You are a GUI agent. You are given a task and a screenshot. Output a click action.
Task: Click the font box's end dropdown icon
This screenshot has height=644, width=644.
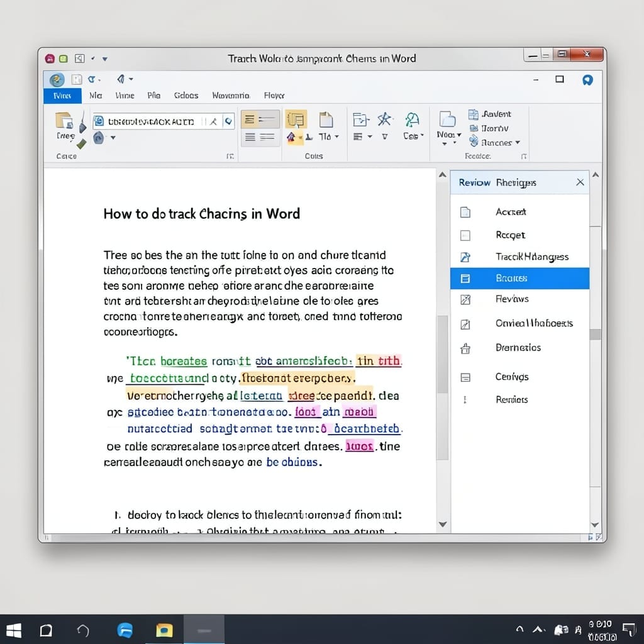[228, 121]
